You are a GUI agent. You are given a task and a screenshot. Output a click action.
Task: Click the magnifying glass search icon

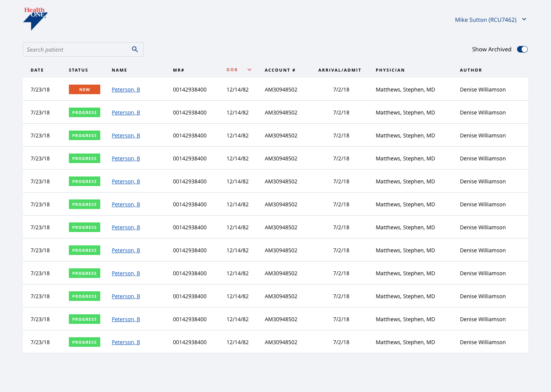tap(135, 49)
